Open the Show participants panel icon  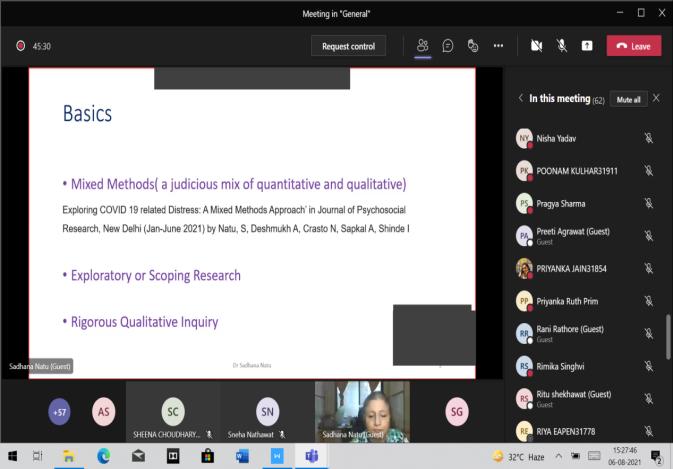pos(422,46)
